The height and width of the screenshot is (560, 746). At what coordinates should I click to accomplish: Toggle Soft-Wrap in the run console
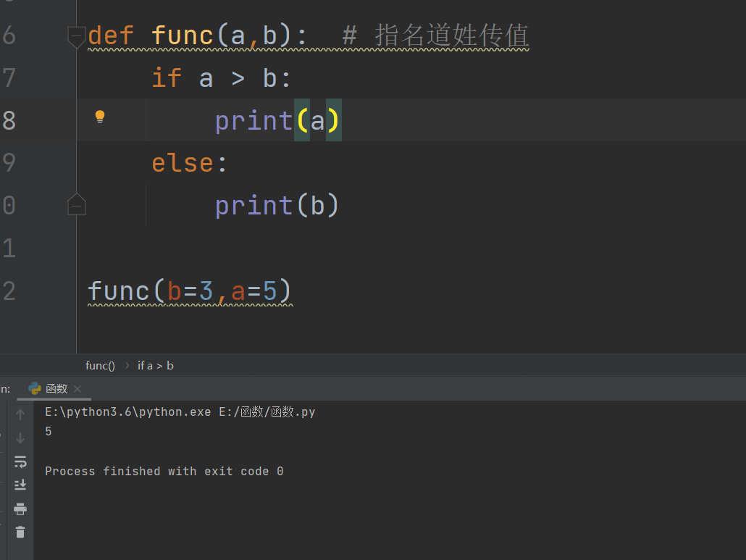(x=20, y=461)
